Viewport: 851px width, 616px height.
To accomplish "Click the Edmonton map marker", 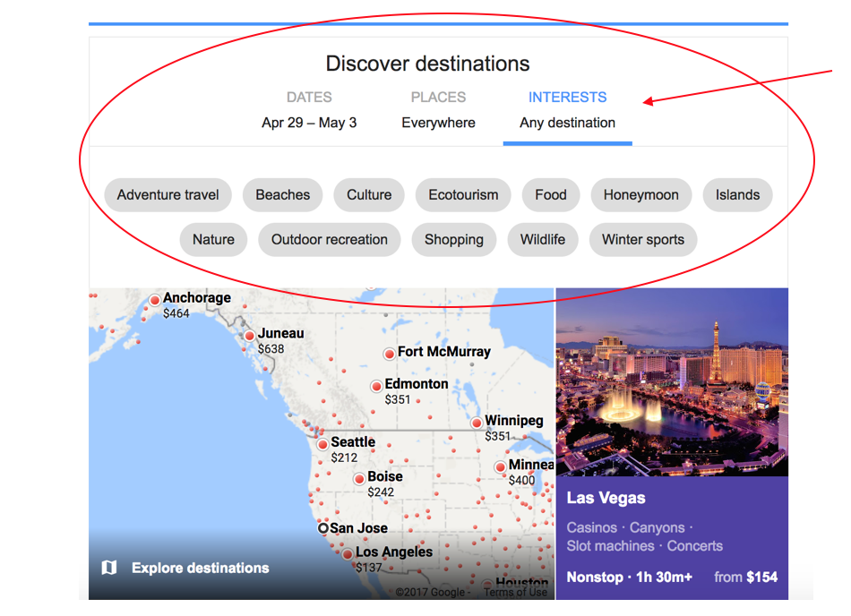I will tap(376, 386).
